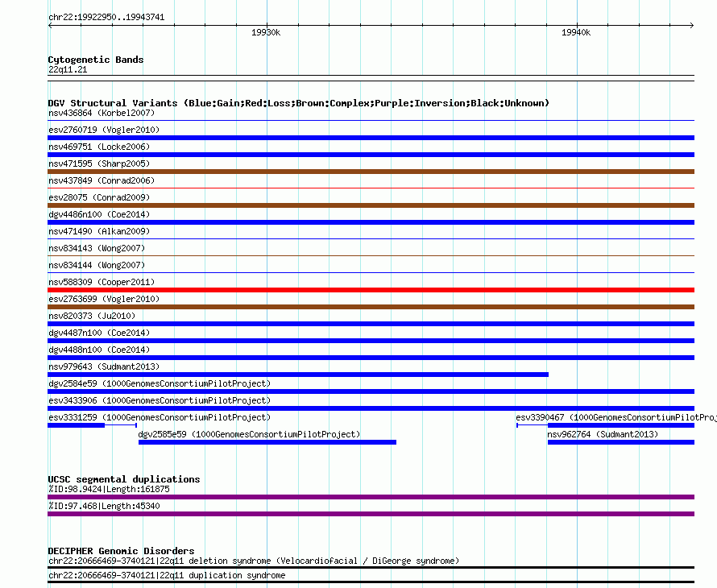717x588 pixels.
Task: Select duplication %ID:98.9424|Length:161875 label
Action: click(x=109, y=489)
